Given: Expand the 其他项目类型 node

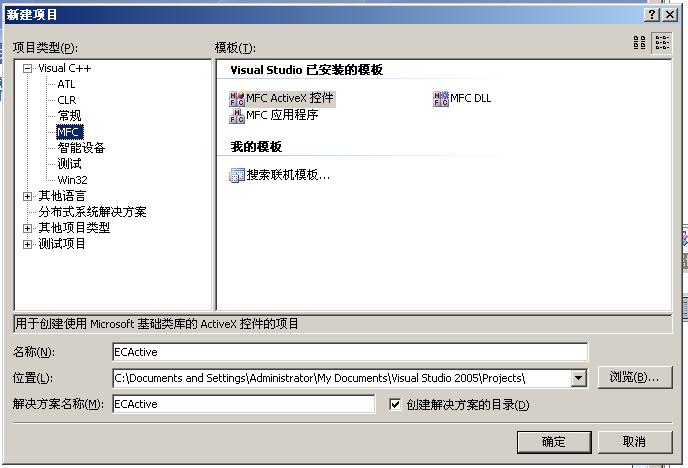Looking at the screenshot, I should (x=28, y=229).
